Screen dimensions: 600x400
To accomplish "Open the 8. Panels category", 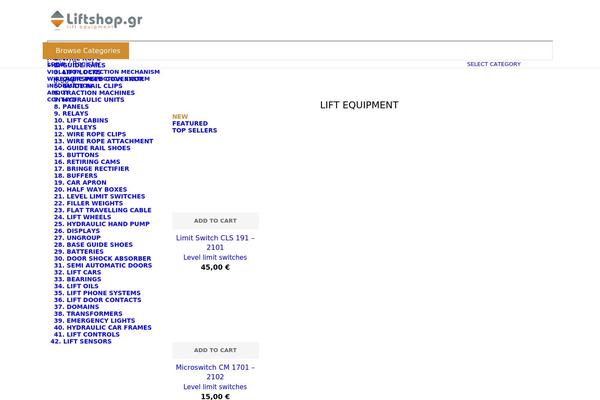I will (71, 107).
